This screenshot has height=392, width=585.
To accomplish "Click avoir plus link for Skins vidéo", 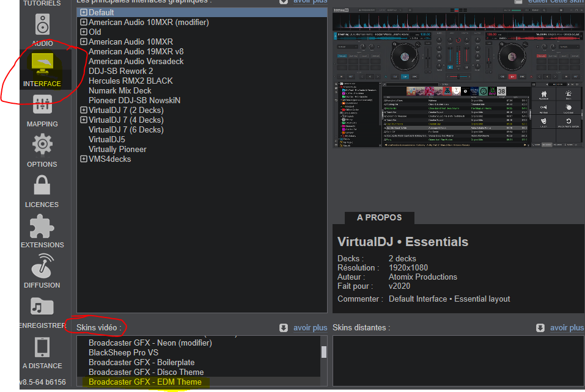I will [x=310, y=327].
